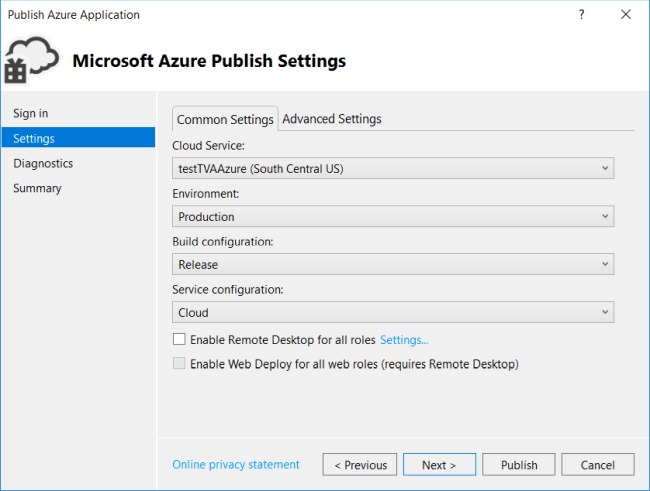Click the help question mark icon
The height and width of the screenshot is (491, 650).
coord(581,15)
